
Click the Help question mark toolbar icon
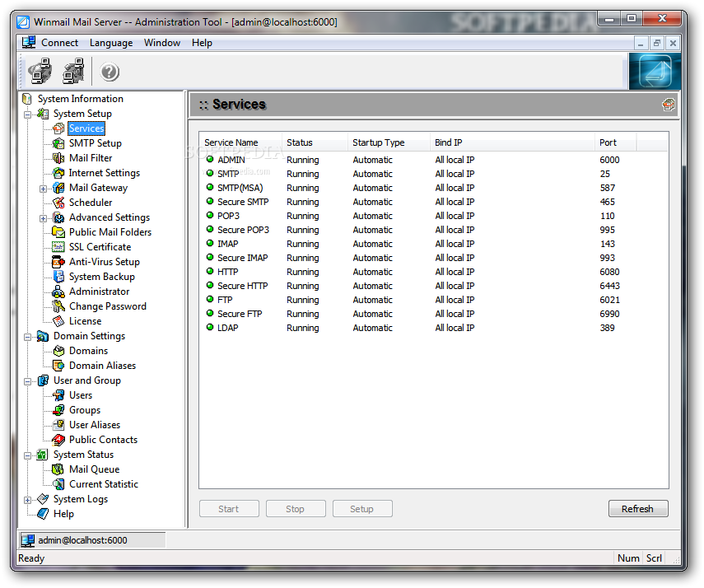point(110,72)
